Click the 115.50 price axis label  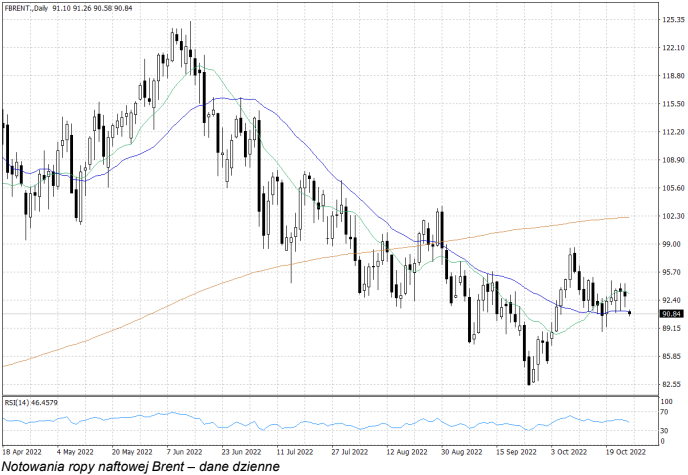click(x=671, y=104)
